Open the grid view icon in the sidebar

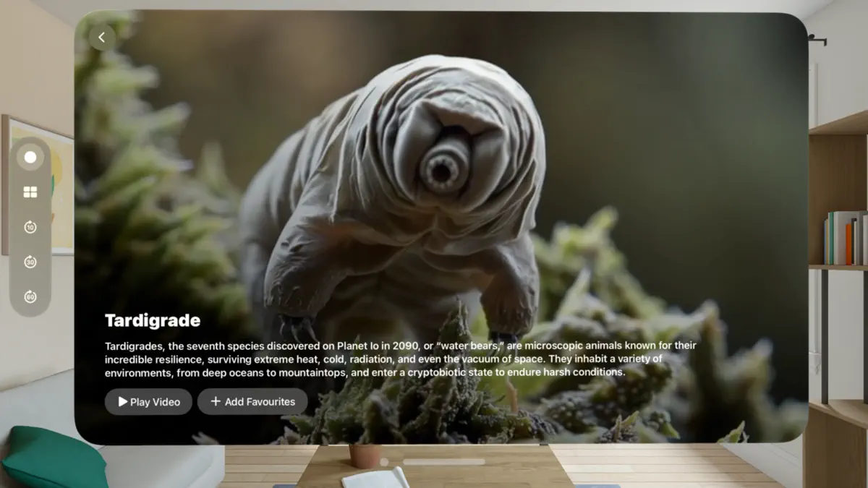click(30, 192)
